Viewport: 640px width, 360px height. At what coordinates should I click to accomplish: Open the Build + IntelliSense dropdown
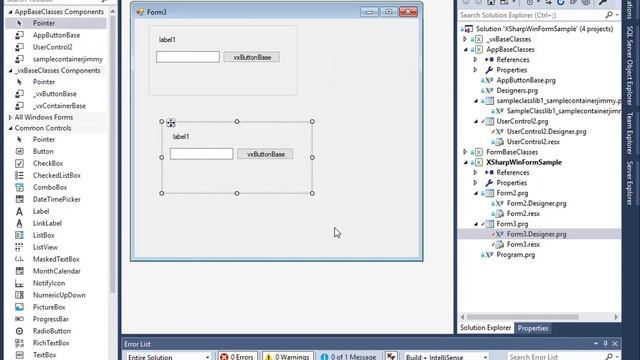click(x=445, y=357)
